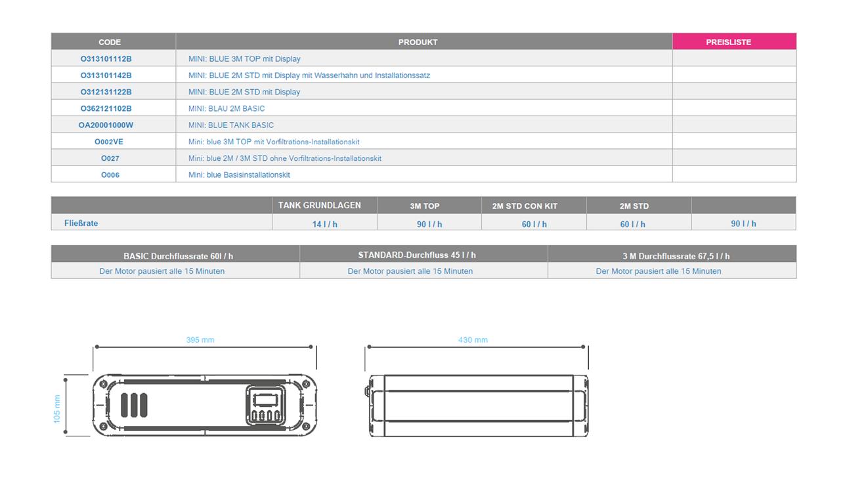Click the PRODUKT column header

click(418, 42)
